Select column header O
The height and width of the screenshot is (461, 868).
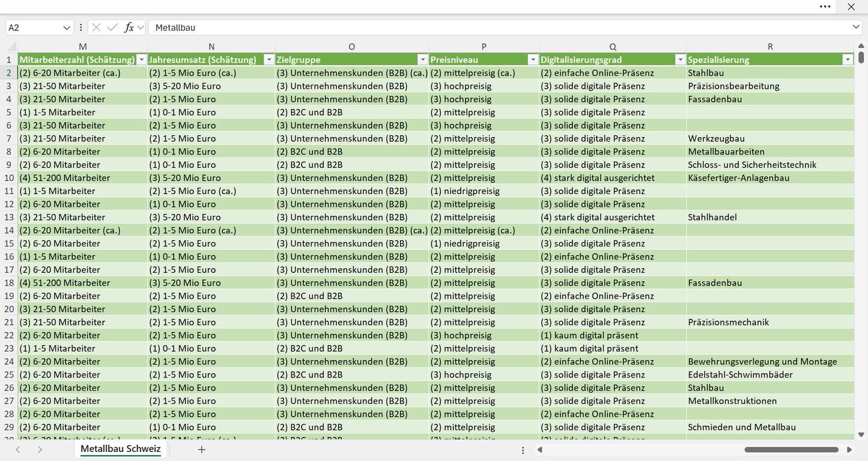351,46
